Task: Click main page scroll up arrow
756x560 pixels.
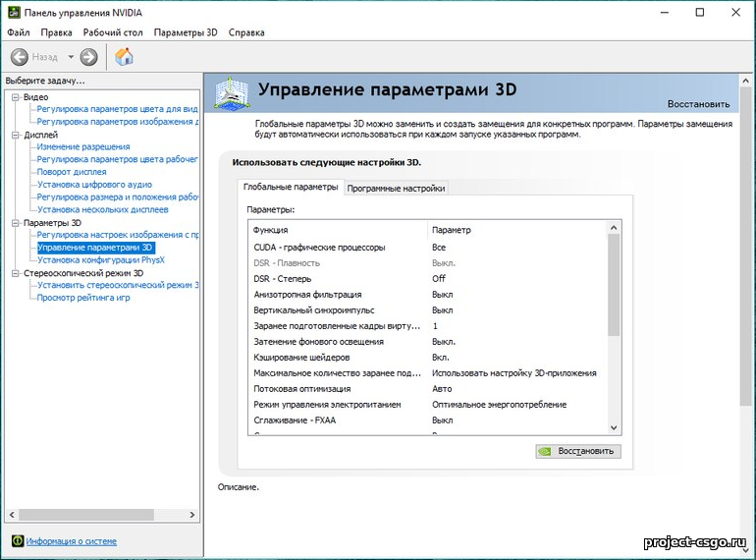Action: [745, 81]
